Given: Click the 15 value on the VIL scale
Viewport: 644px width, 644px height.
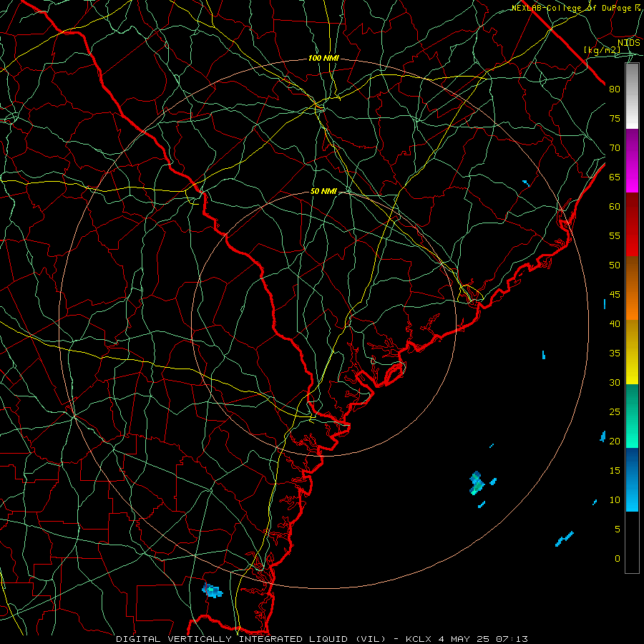Looking at the screenshot, I should coord(615,470).
